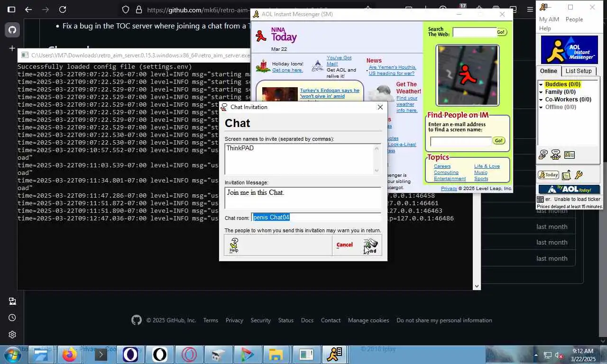
Task: Collapse the Buddies group arrow
Action: [x=541, y=85]
